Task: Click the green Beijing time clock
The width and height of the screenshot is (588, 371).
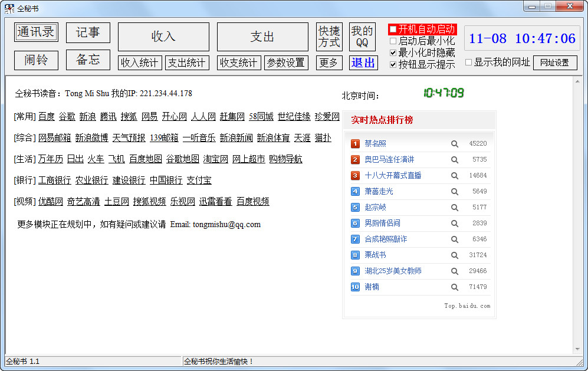Action: (x=444, y=93)
